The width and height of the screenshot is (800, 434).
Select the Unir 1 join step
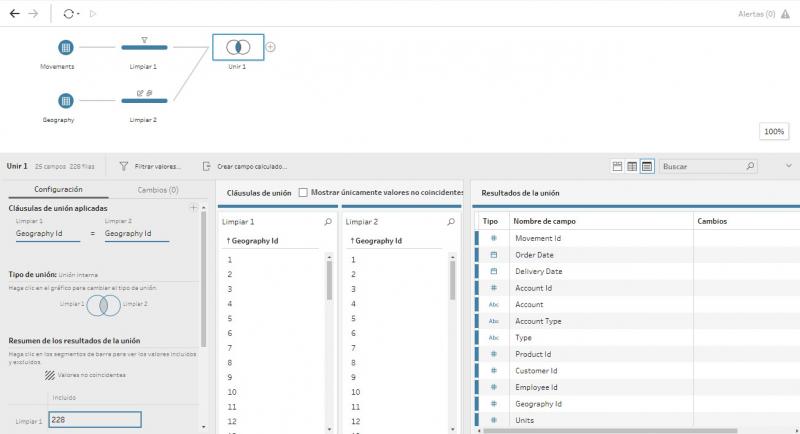238,47
